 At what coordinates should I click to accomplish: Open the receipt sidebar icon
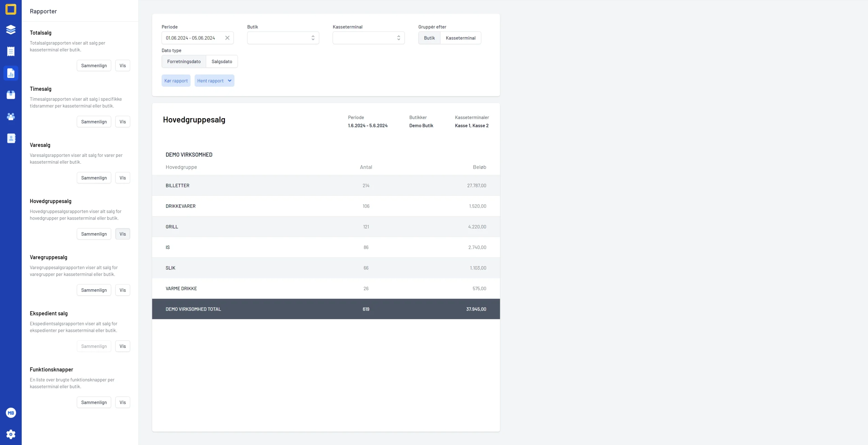pos(11,51)
